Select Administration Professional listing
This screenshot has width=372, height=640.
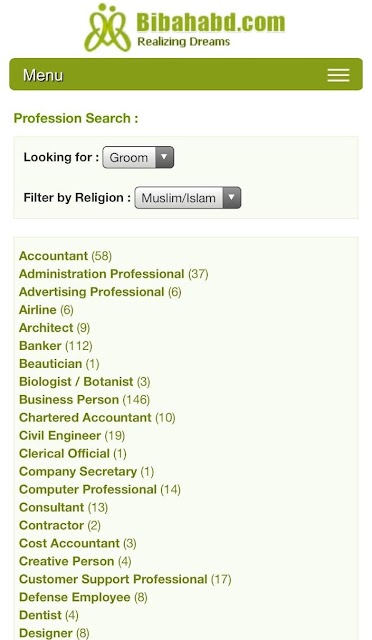coord(102,274)
